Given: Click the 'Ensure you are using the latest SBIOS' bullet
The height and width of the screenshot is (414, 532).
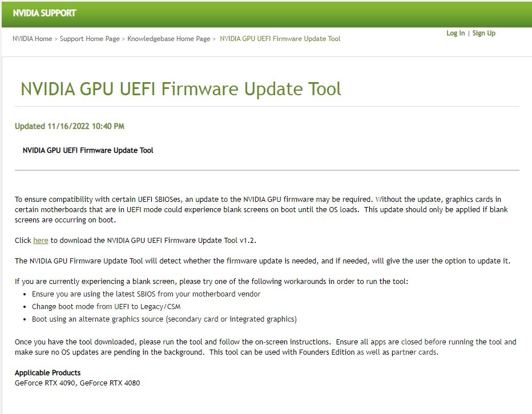Looking at the screenshot, I should tap(146, 294).
